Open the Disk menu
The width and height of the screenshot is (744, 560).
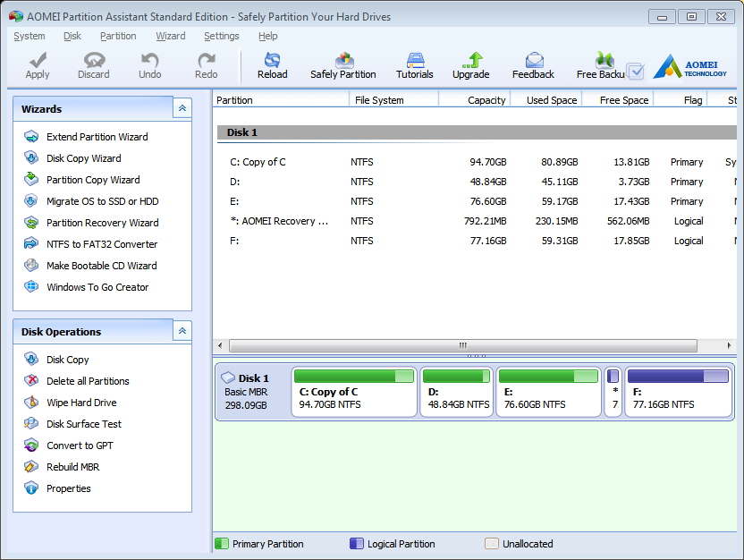[x=72, y=36]
